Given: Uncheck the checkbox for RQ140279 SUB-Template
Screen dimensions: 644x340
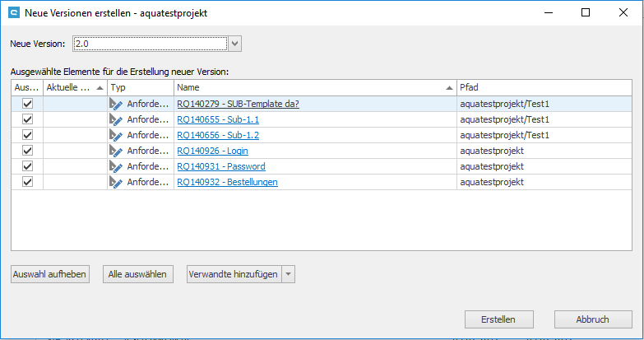Looking at the screenshot, I should click(x=27, y=105).
